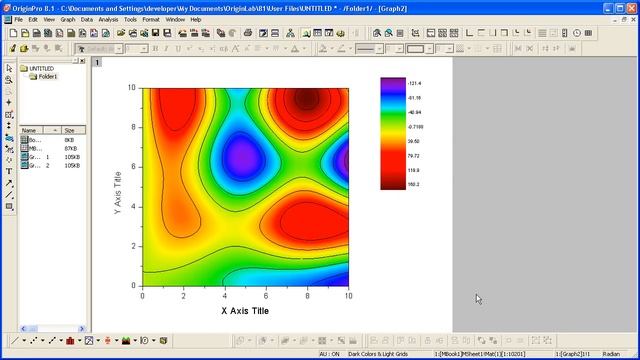This screenshot has height=360, width=640.
Task: Click the New Project icon
Action: point(13,33)
